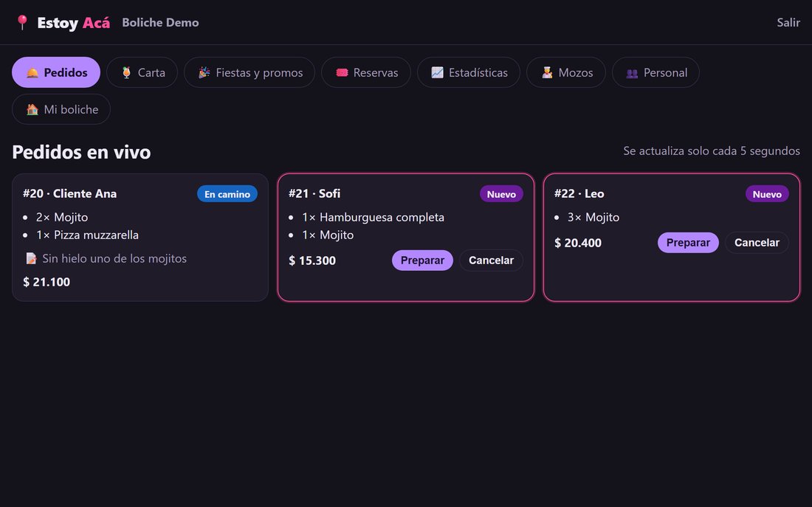Viewport: 812px width, 507px height.
Task: Open the Mi boliche tab
Action: (x=61, y=109)
